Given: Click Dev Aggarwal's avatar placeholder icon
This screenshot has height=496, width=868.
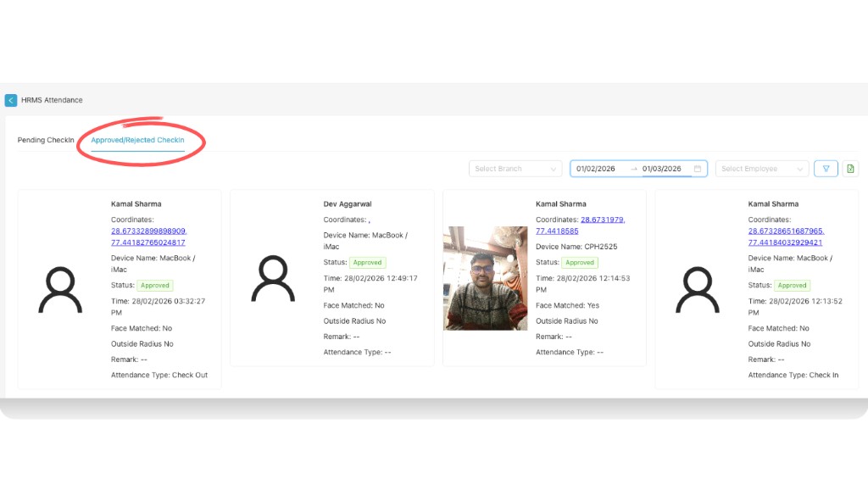Looking at the screenshot, I should click(273, 277).
